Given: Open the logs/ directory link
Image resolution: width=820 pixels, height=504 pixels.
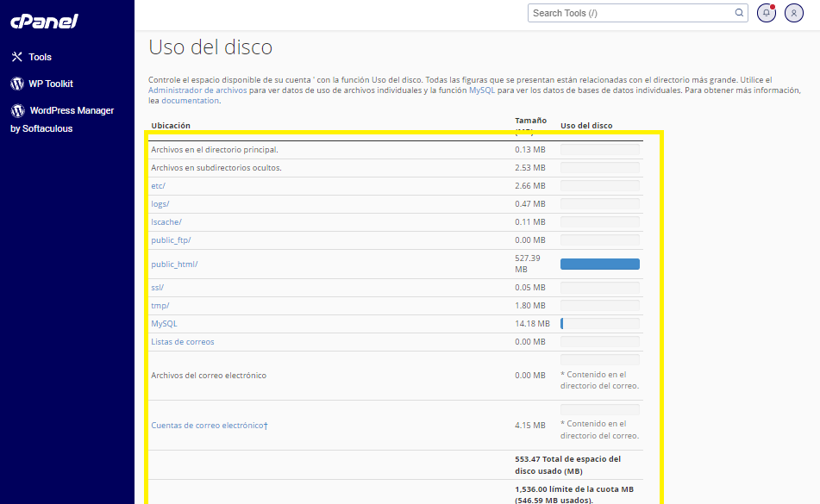Looking at the screenshot, I should click(160, 204).
